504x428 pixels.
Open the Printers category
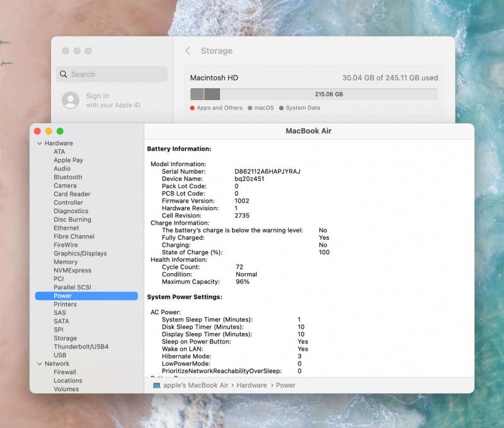[x=66, y=305]
